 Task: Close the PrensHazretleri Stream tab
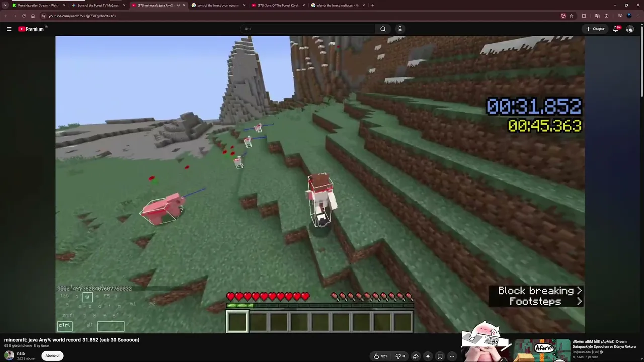(x=64, y=5)
